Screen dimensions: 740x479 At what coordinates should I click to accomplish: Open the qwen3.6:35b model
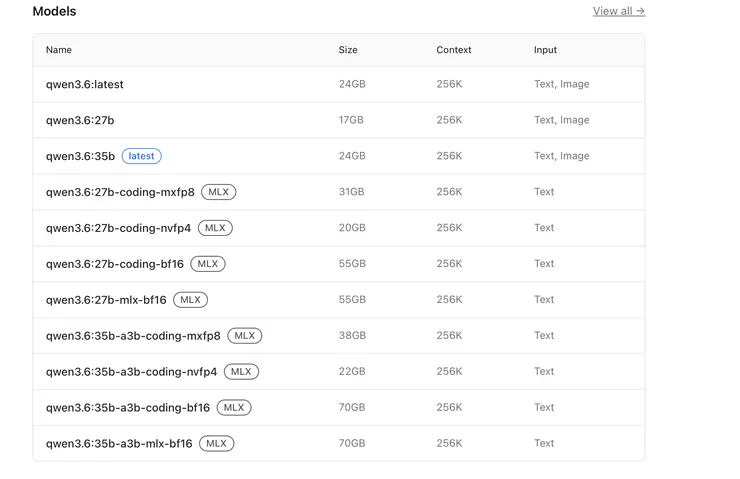(x=80, y=156)
